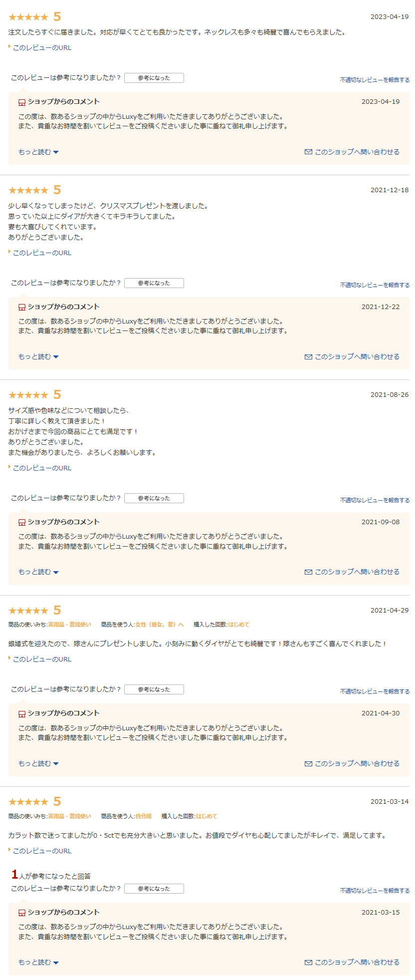Expand もっと読む in the 2021-04-30 shop comment
415x980 pixels.
pyautogui.click(x=38, y=763)
